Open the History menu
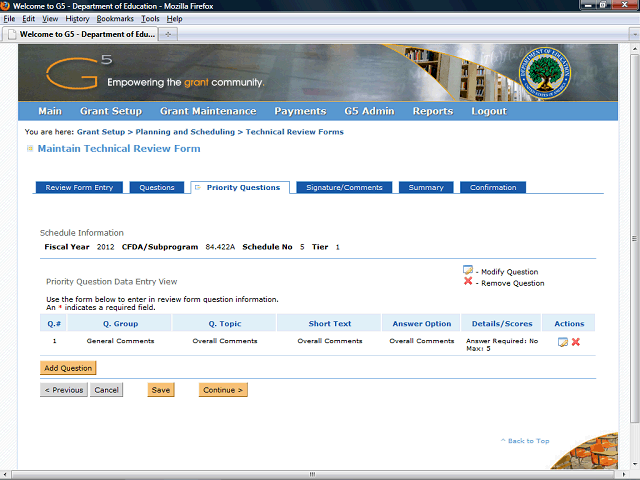The height and width of the screenshot is (480, 640). point(77,19)
